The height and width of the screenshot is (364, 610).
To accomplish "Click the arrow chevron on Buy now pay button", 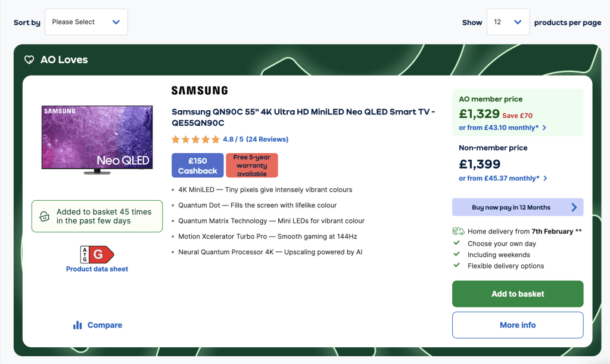I will coord(575,207).
